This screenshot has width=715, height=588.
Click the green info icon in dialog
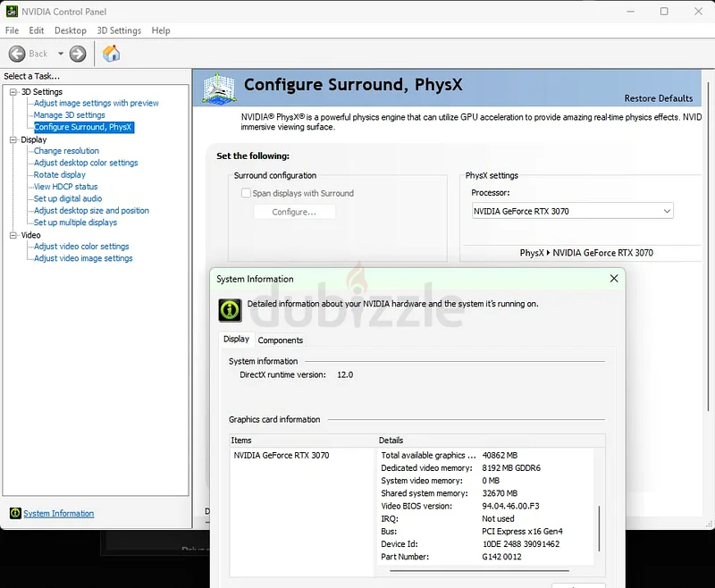pyautogui.click(x=230, y=310)
